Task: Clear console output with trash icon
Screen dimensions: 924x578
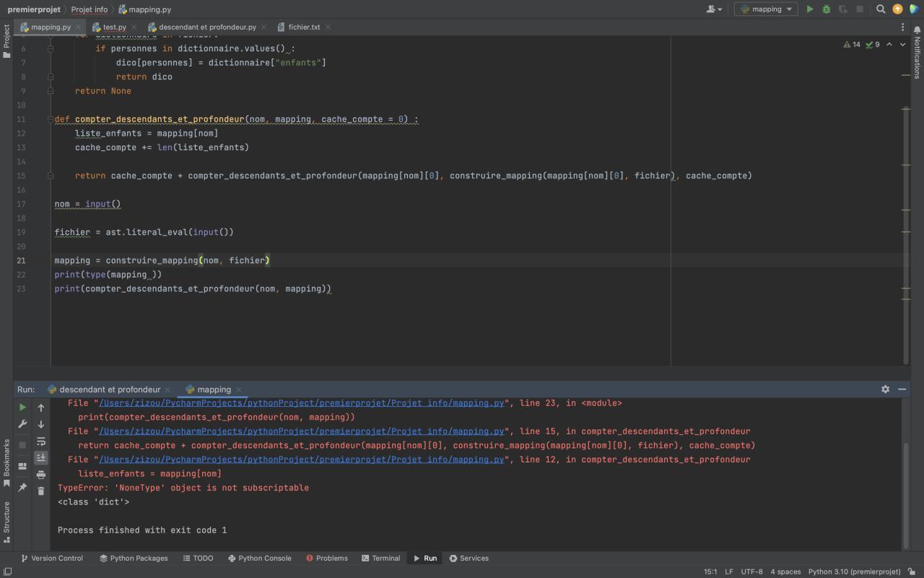Action: [41, 491]
